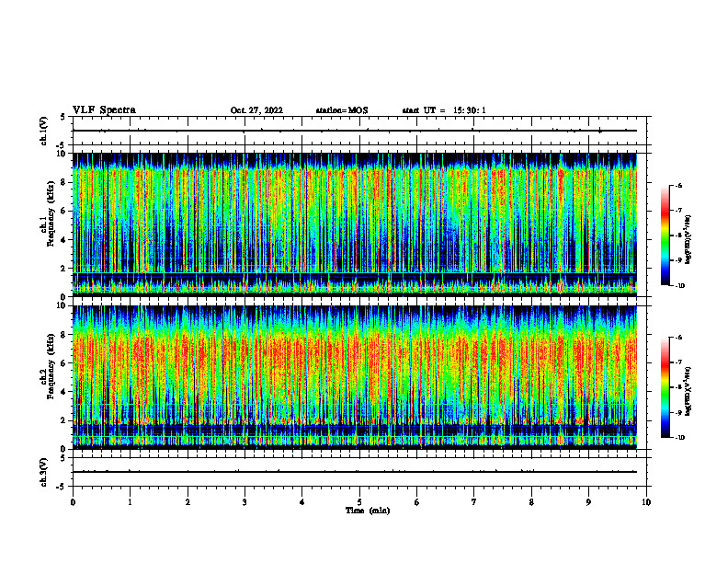Click time axis tick label "9"
The image size is (728, 563).
(588, 502)
